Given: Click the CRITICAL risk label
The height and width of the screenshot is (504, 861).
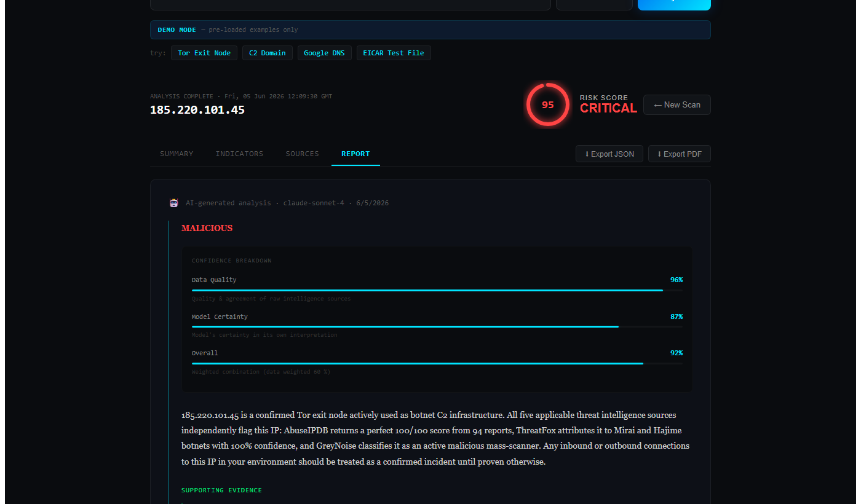Looking at the screenshot, I should point(608,108).
